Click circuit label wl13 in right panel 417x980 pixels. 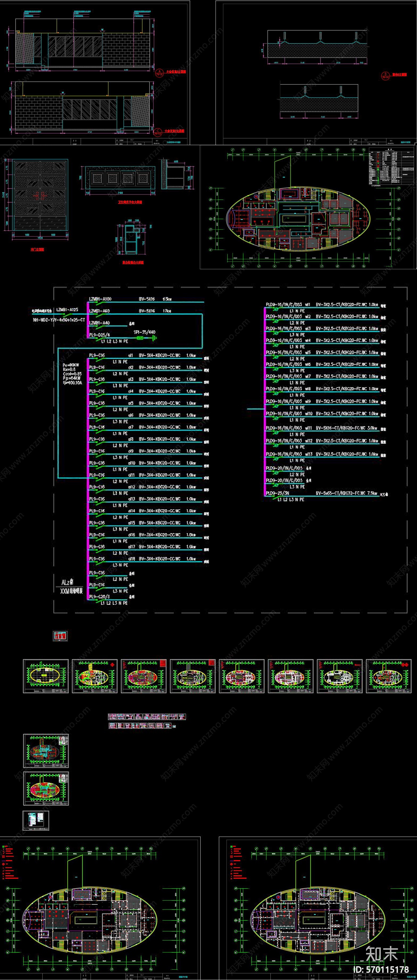click(x=309, y=454)
